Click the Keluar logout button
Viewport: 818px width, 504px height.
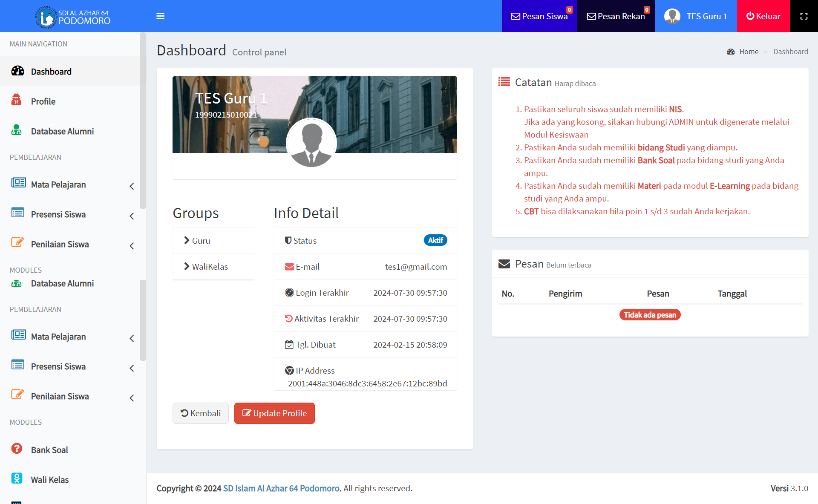(x=763, y=16)
